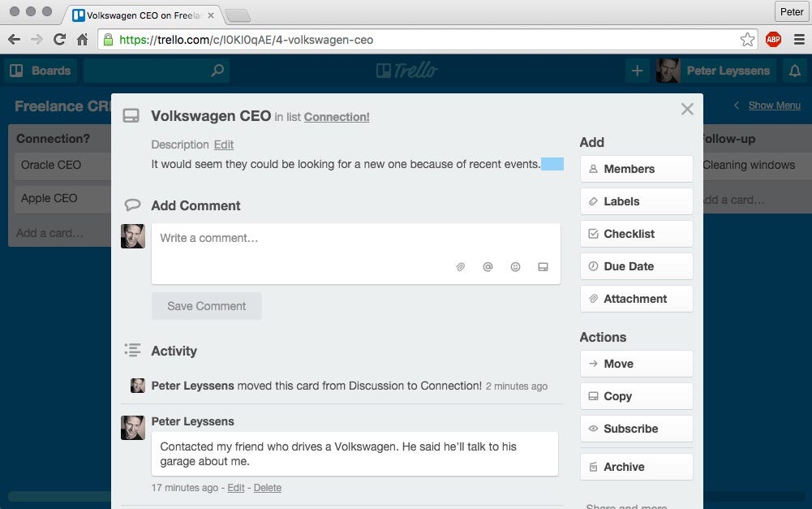Click the paperclip attachment icon in comment box

pyautogui.click(x=461, y=267)
